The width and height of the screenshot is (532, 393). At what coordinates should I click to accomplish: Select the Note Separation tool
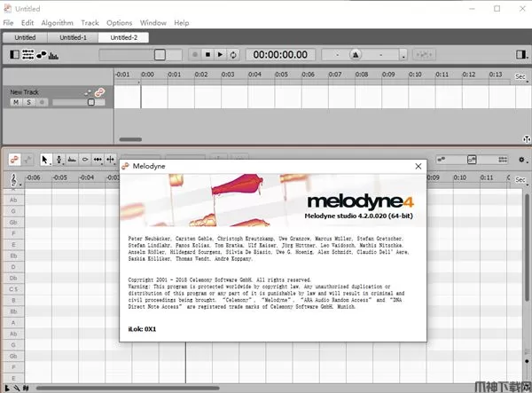[110, 159]
